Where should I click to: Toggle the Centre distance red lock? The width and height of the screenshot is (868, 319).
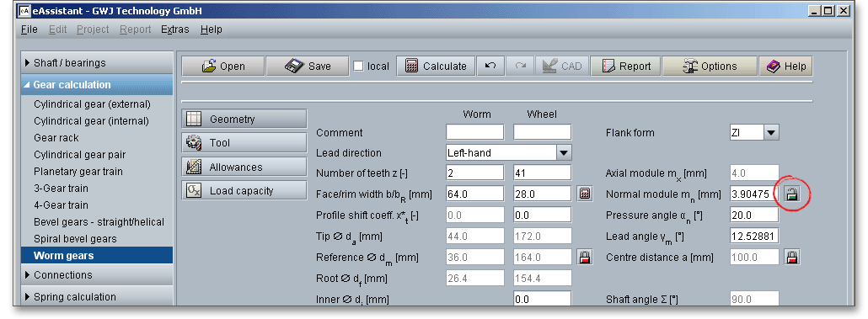tap(793, 257)
